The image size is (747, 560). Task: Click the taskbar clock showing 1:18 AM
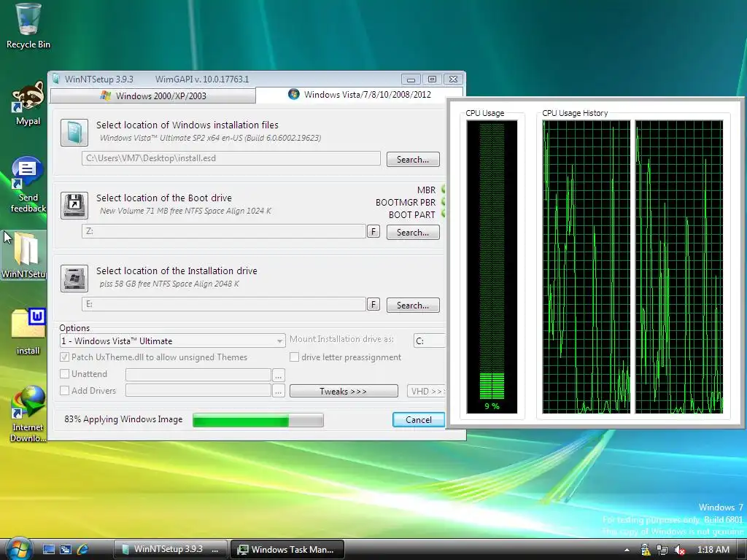coord(713,550)
